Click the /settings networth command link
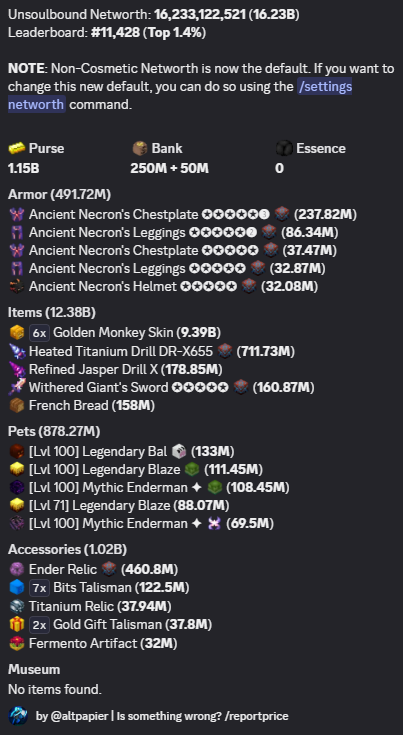 pos(180,95)
